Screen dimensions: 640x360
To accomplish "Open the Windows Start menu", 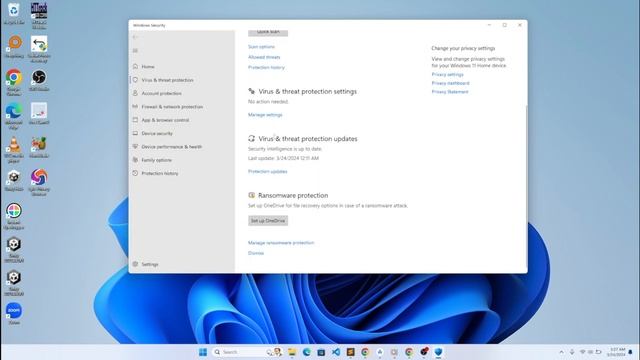I will click(x=203, y=352).
